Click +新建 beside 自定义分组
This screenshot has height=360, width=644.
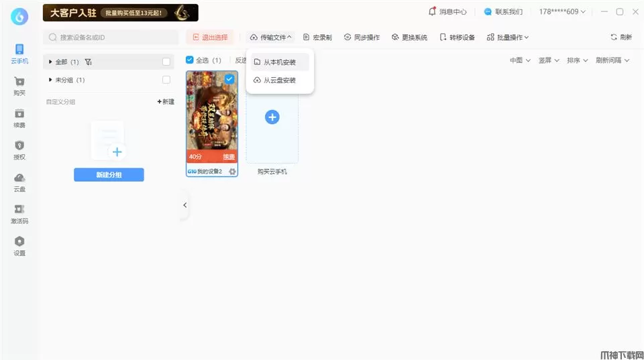tap(166, 101)
